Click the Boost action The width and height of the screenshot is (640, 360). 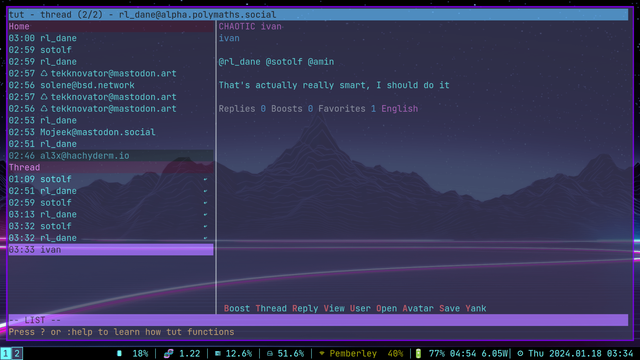(x=237, y=309)
